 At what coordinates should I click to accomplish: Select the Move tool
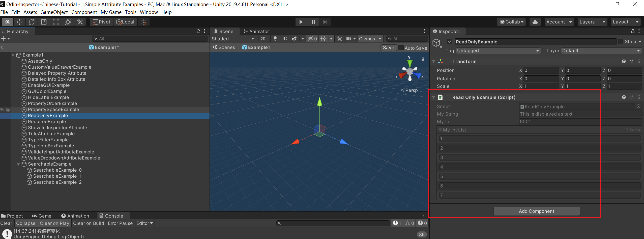20,22
